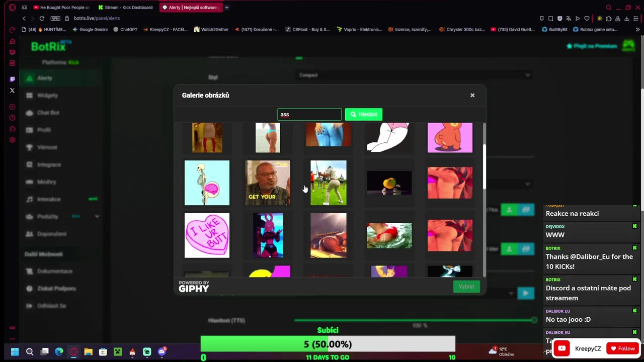Open Windows taskbar search
This screenshot has height=362, width=644.
[x=30, y=352]
